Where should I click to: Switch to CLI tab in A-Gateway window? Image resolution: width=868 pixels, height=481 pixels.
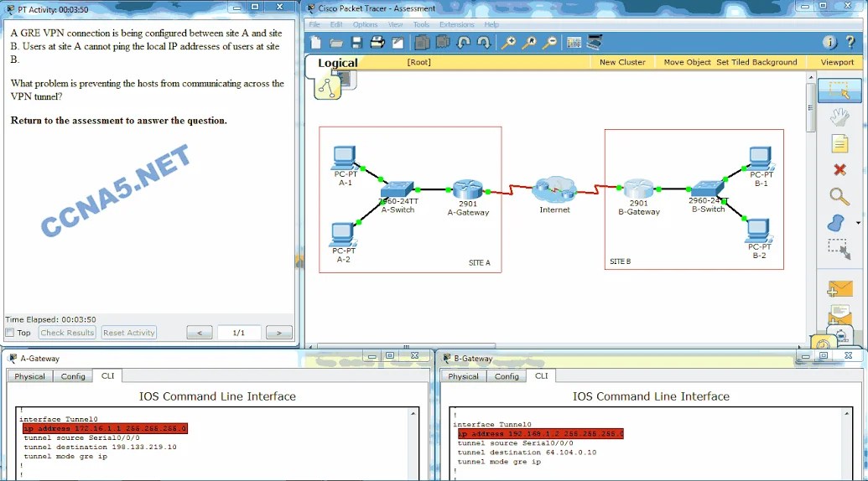click(x=108, y=375)
